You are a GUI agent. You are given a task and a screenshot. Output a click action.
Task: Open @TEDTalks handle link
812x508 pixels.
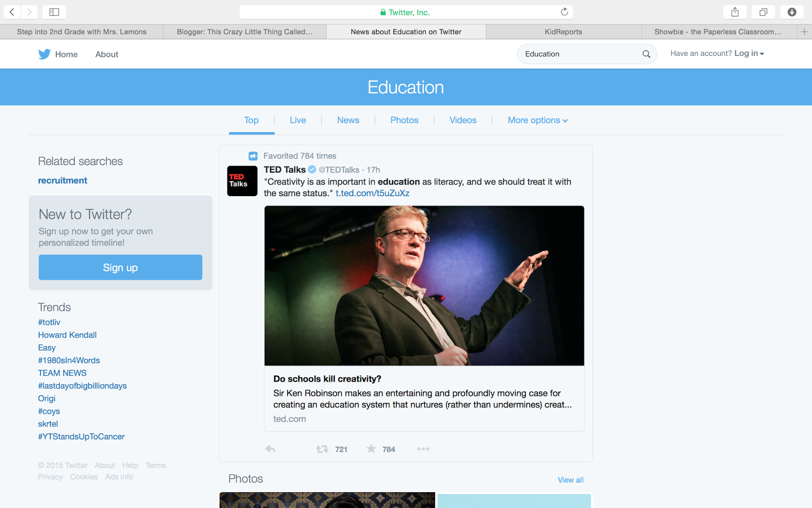click(x=339, y=170)
